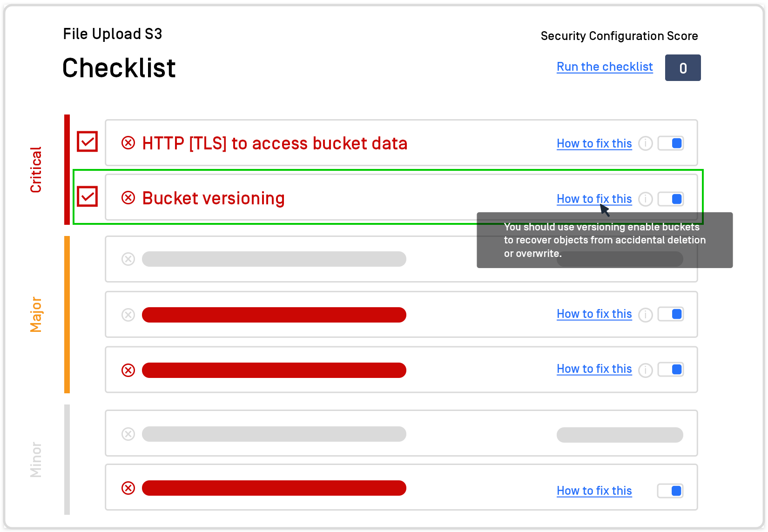Open "How to fix this" for HTTP [TLS]
The image size is (768, 532).
pyautogui.click(x=594, y=143)
